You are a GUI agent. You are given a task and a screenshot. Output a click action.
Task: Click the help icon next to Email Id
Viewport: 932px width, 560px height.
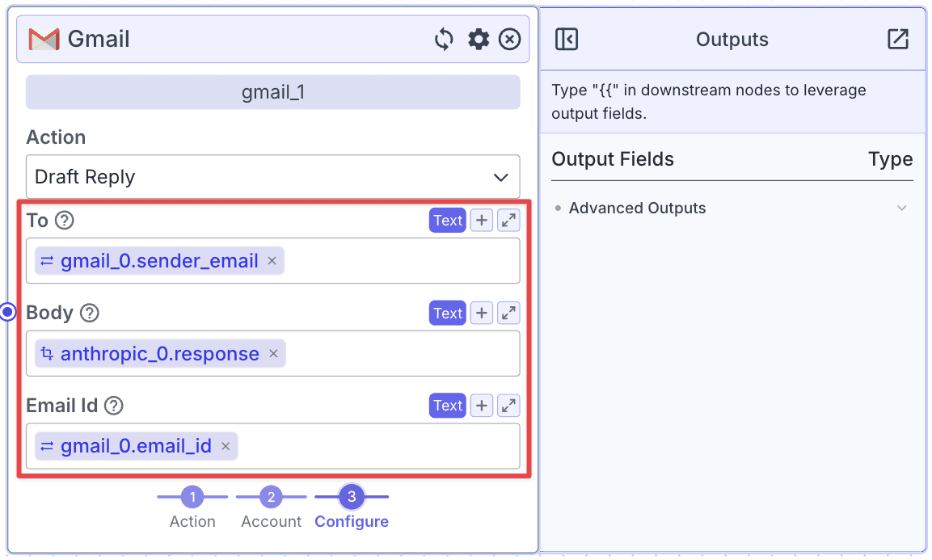(x=113, y=406)
